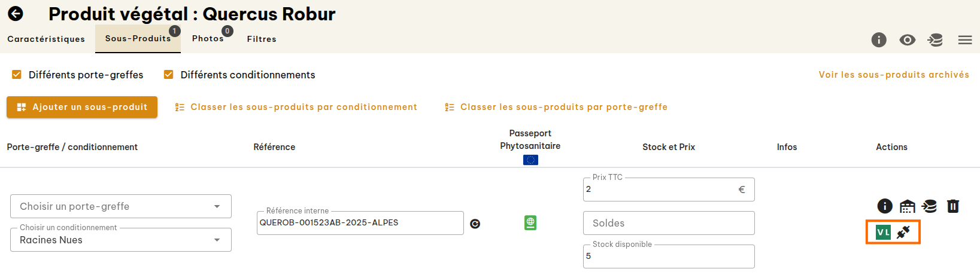
Task: Open the Photos tab
Action: click(x=208, y=39)
